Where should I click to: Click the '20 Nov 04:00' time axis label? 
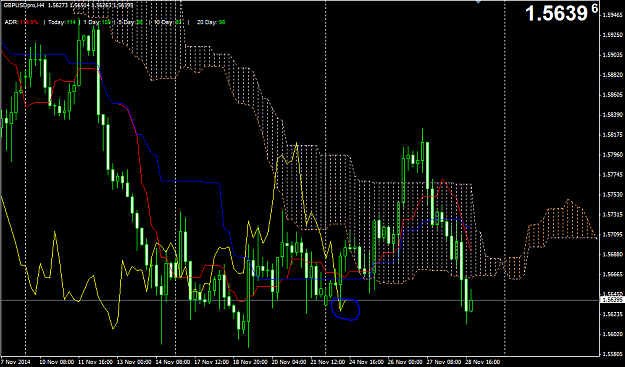[288, 362]
